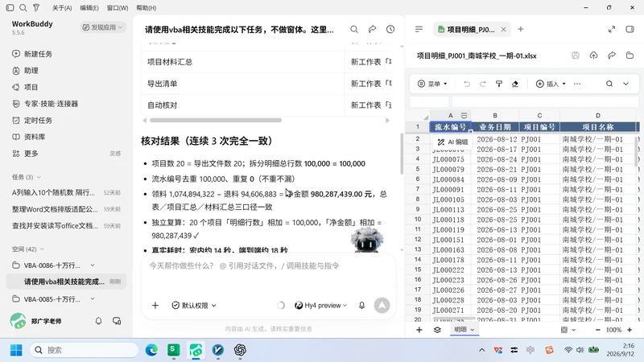Collapse the 任务 (3) section
This screenshot has height=362, width=644.
27,177
